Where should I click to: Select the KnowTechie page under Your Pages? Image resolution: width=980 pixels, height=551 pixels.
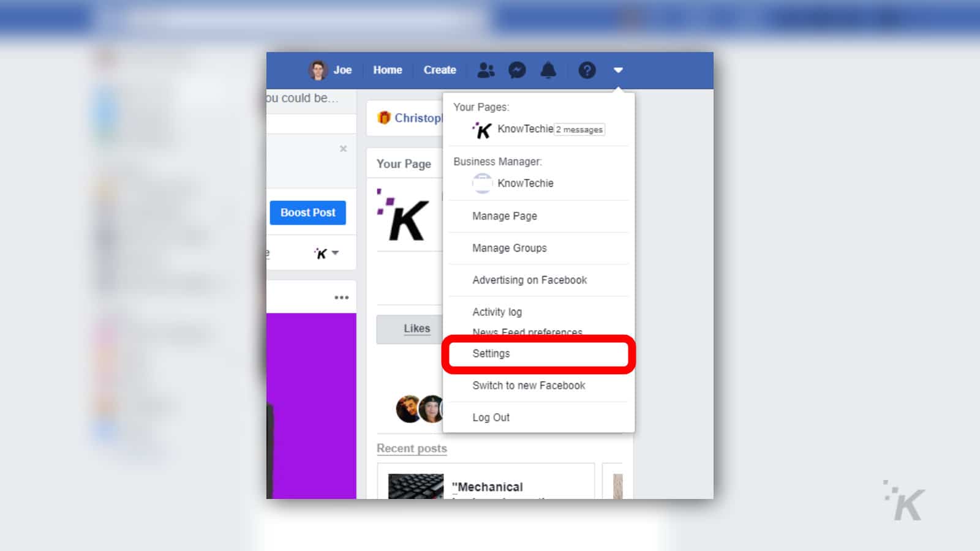tap(526, 129)
